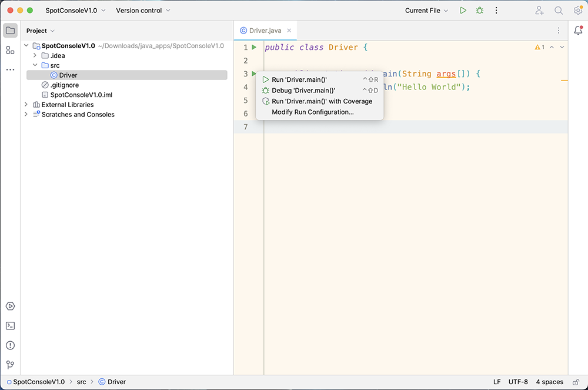Open IDE settings gear icon
588x390 pixels.
click(x=578, y=11)
